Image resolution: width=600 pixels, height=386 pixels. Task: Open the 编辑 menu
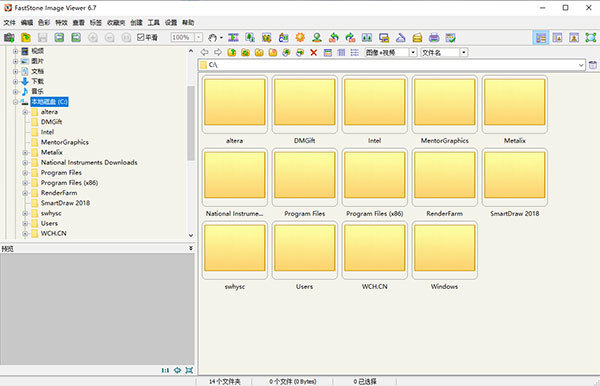[27, 23]
